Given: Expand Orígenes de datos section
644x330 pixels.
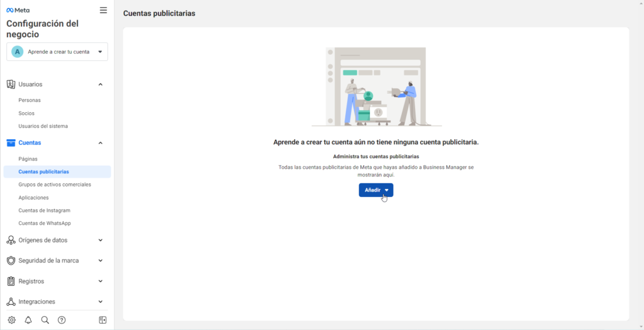Looking at the screenshot, I should (101, 240).
